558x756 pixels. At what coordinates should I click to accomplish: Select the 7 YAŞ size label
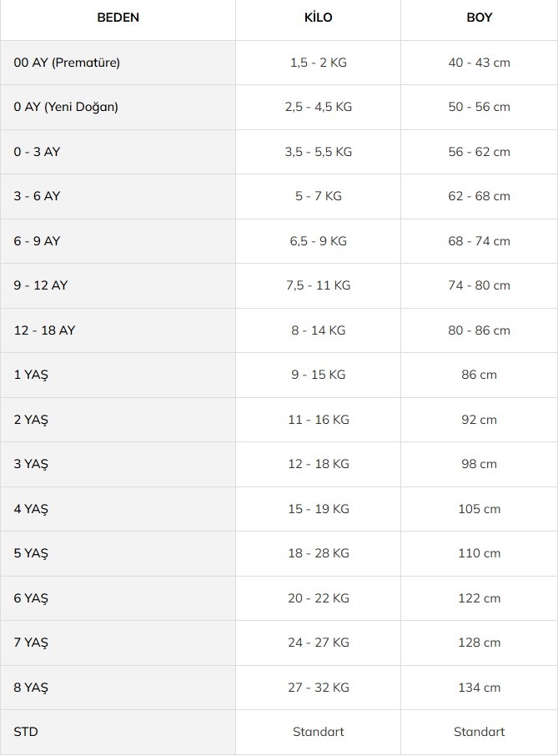(31, 643)
